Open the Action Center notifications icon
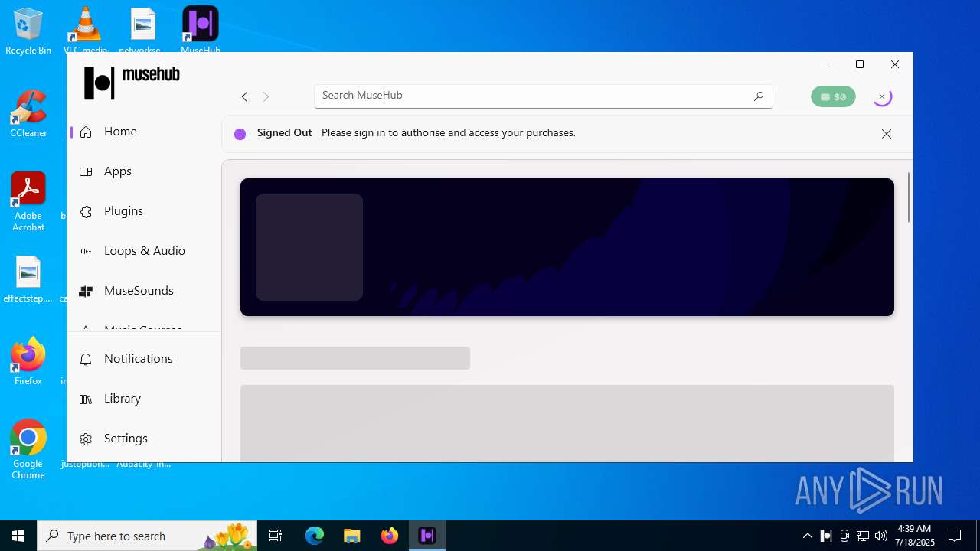This screenshot has height=551, width=980. click(955, 536)
